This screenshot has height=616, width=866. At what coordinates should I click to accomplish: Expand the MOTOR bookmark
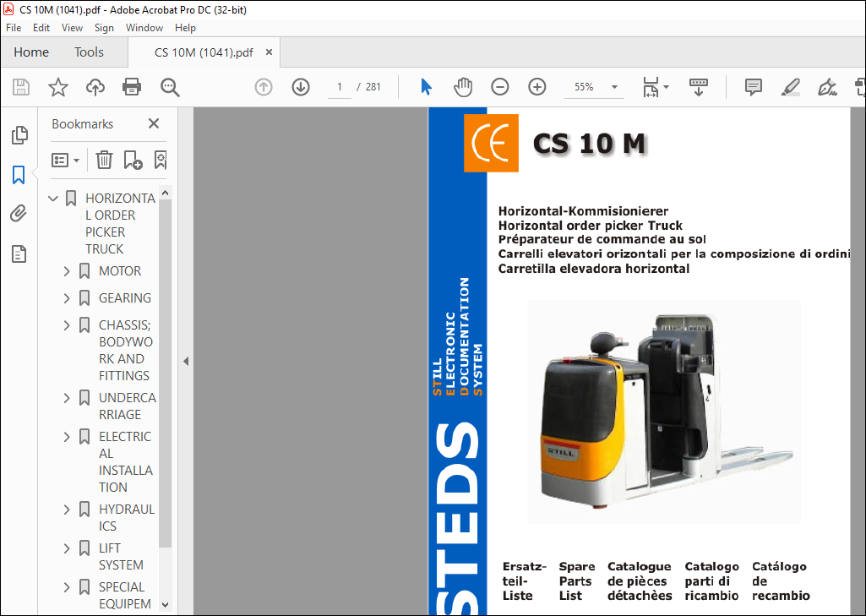pos(67,271)
